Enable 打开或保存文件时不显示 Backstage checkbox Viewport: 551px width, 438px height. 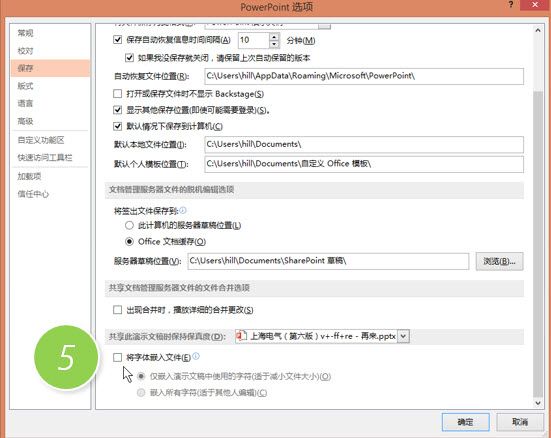[x=117, y=94]
